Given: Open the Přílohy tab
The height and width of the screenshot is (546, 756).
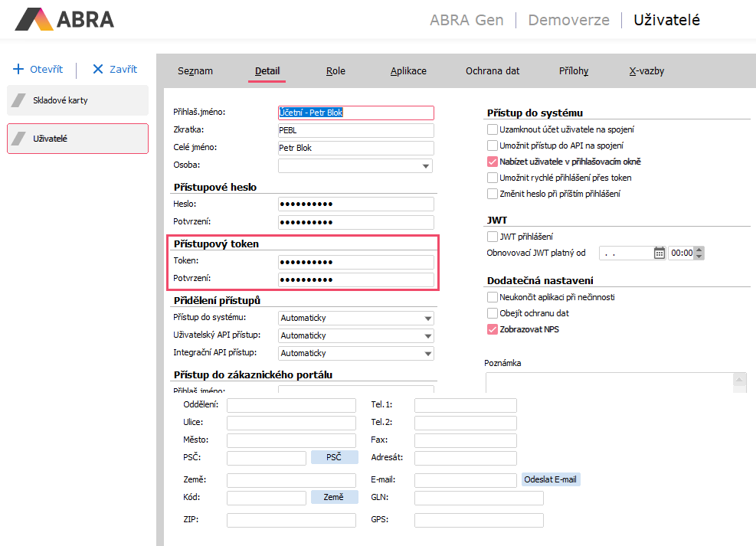Looking at the screenshot, I should pos(574,71).
